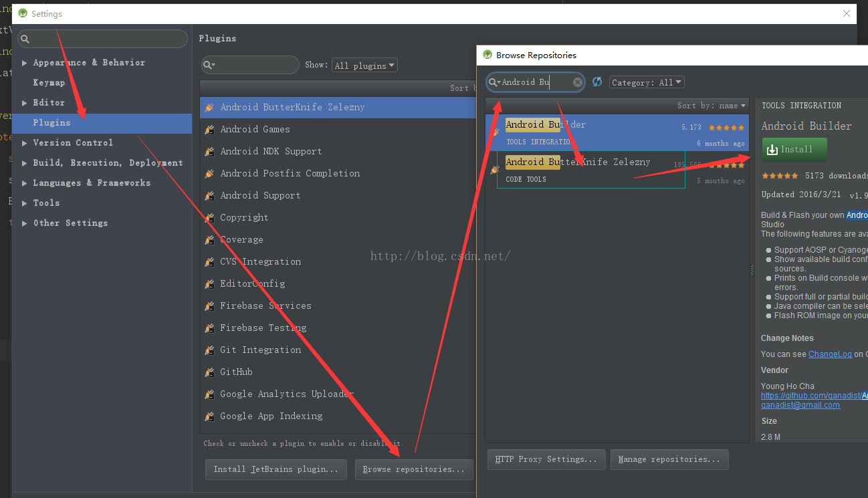Click Install JetBrains plugin button
Image resolution: width=868 pixels, height=498 pixels.
click(x=276, y=469)
